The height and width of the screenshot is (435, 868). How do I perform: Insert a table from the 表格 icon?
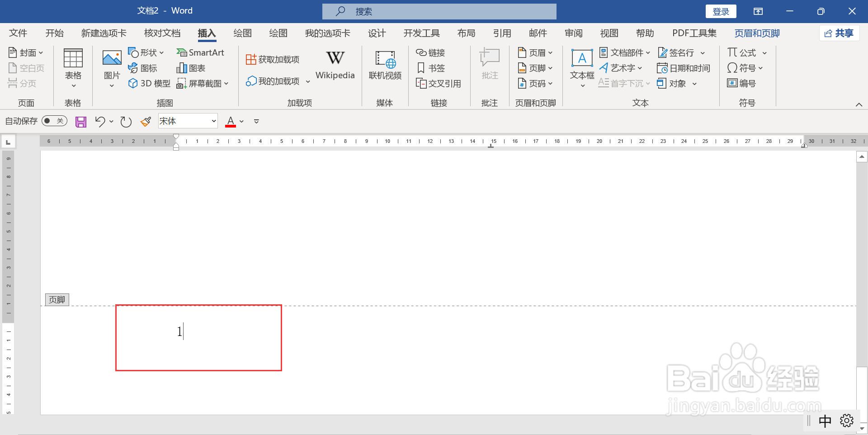73,68
